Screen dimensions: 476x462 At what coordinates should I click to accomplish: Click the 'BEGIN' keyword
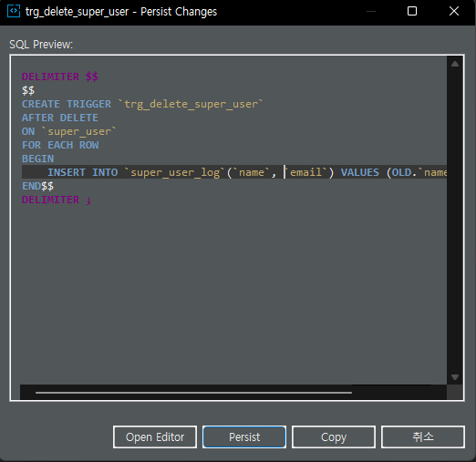pyautogui.click(x=37, y=159)
